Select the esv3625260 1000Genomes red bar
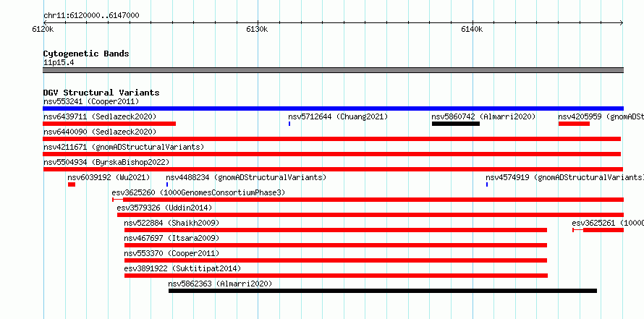Image resolution: width=644 pixels, height=319 pixels. pyautogui.click(x=368, y=200)
